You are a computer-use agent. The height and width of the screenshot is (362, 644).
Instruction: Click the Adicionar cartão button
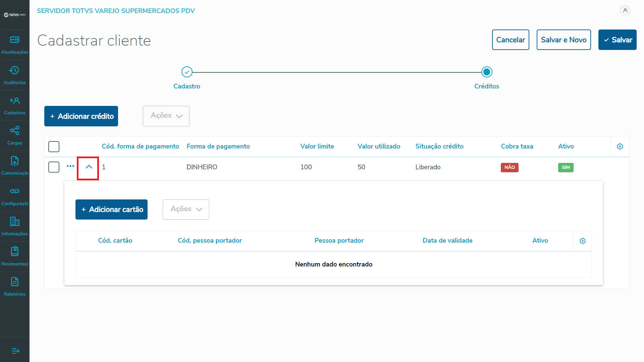pos(111,209)
